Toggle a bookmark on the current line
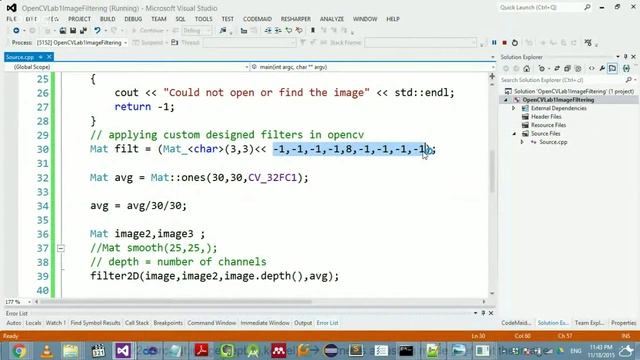640x360 pixels. pyautogui.click(x=313, y=30)
